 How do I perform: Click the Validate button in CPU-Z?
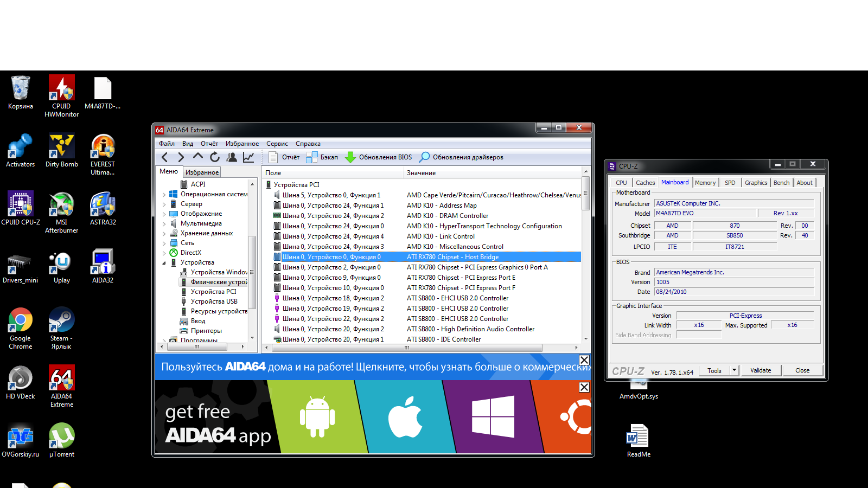pyautogui.click(x=761, y=370)
